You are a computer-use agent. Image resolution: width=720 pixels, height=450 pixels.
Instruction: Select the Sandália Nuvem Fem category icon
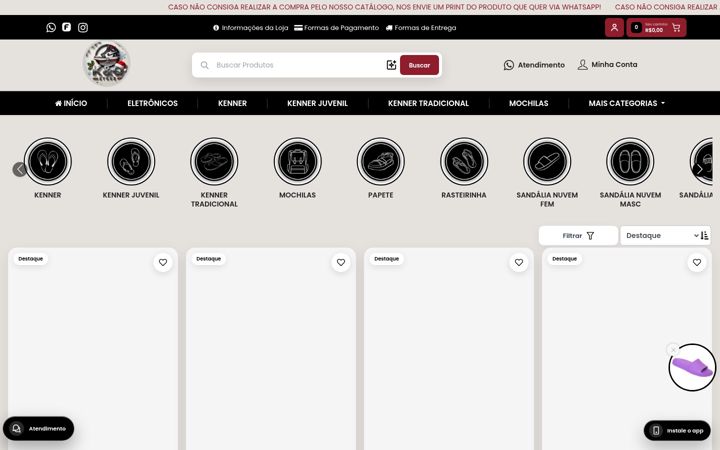click(x=547, y=162)
